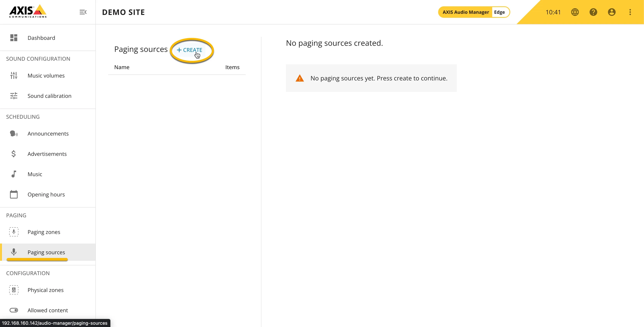Open the help question mark icon
Image resolution: width=644 pixels, height=327 pixels.
[x=593, y=12]
